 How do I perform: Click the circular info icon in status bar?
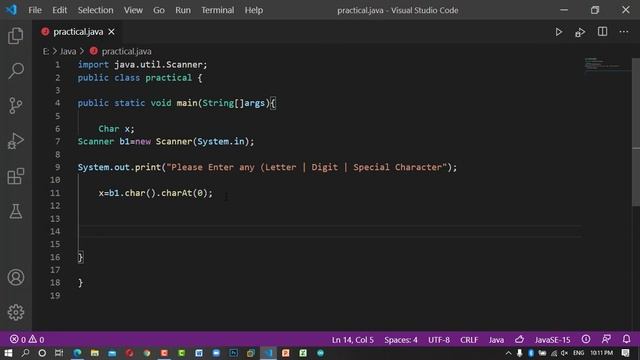coord(586,339)
